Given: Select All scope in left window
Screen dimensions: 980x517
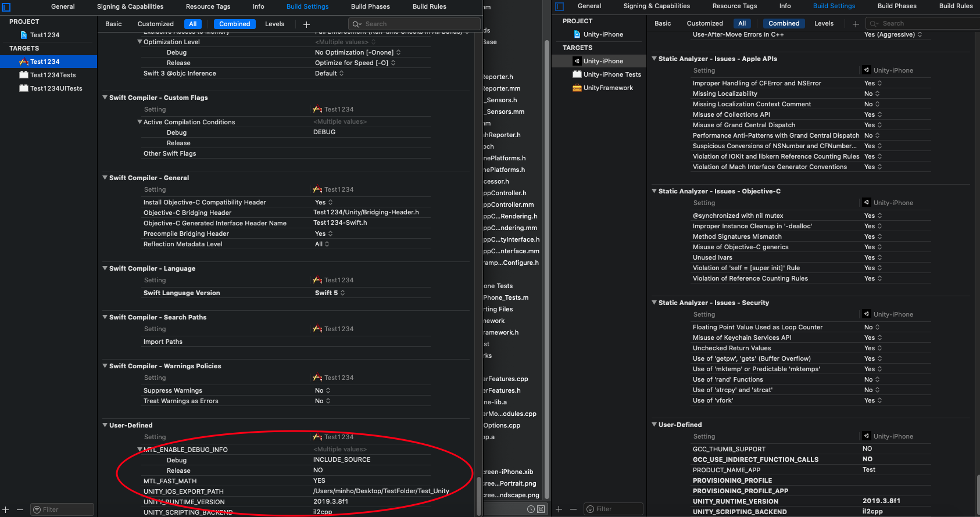Looking at the screenshot, I should (193, 24).
